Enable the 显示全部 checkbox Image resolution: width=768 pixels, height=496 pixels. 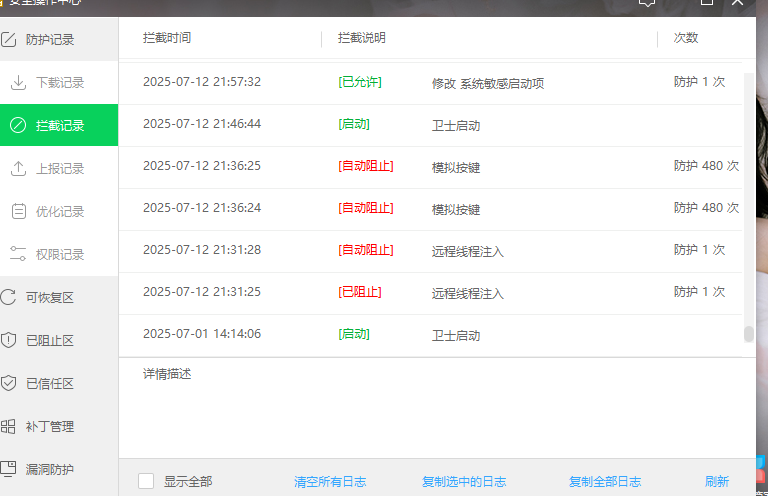[146, 481]
